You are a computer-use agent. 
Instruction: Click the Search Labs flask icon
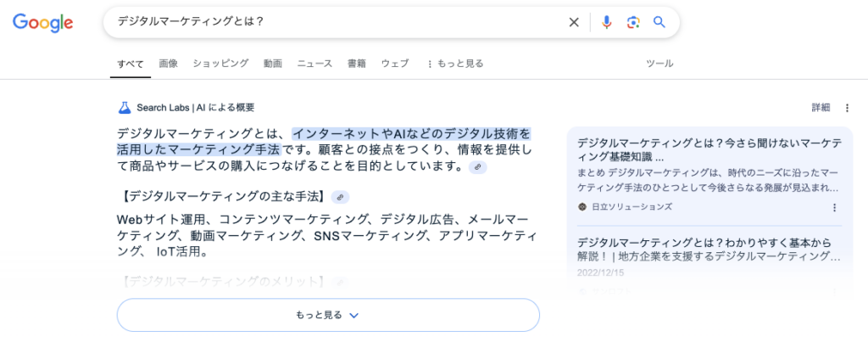click(x=125, y=108)
